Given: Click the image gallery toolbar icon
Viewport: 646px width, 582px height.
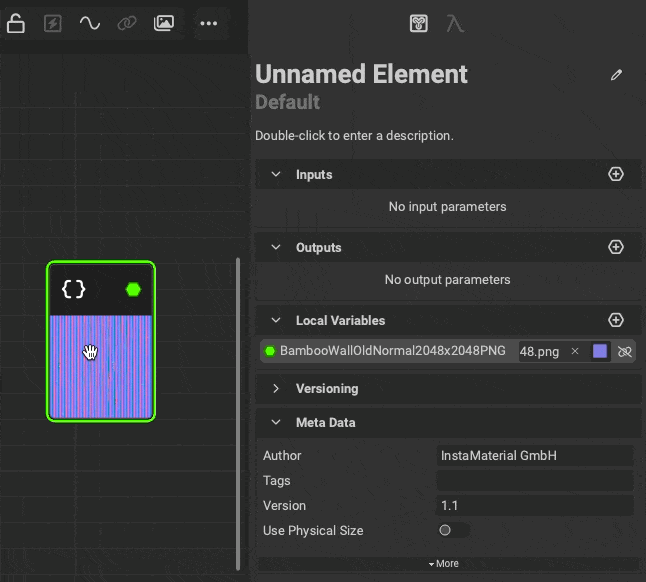Looking at the screenshot, I should [164, 23].
